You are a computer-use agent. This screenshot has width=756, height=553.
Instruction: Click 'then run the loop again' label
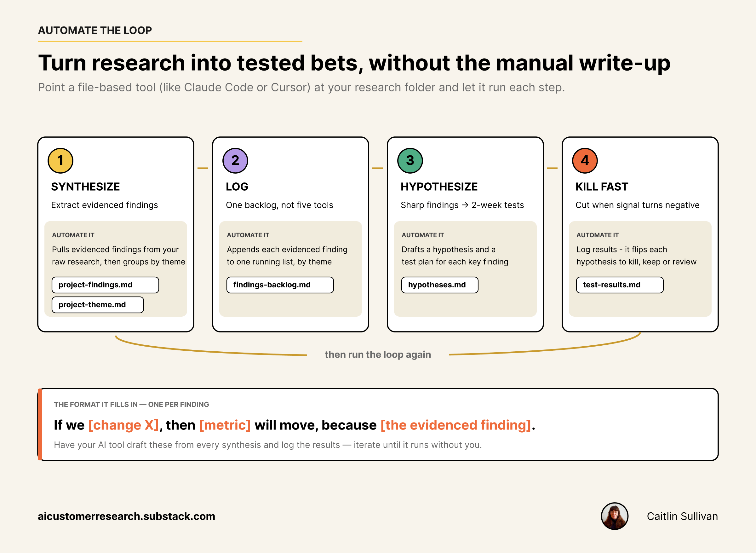coord(378,354)
